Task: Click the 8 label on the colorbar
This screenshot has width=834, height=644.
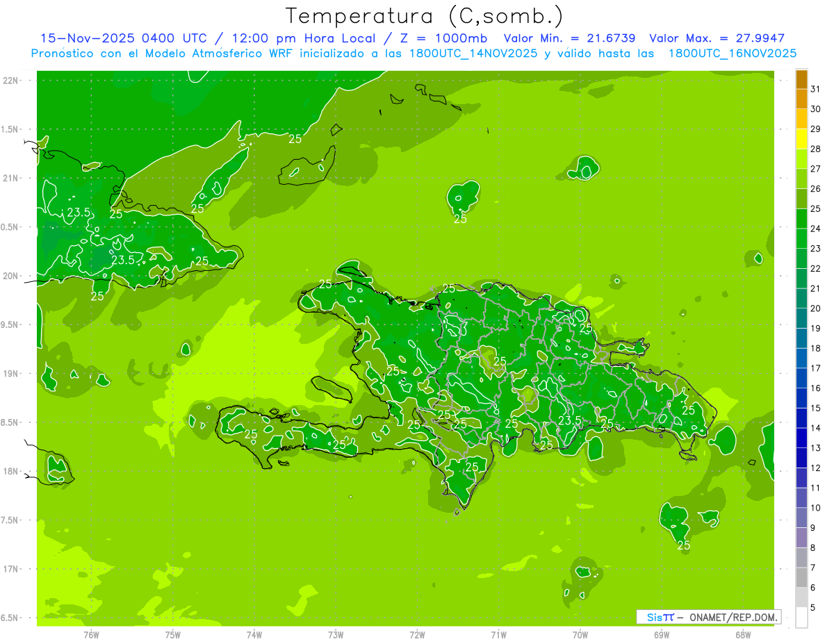Action: click(x=813, y=547)
